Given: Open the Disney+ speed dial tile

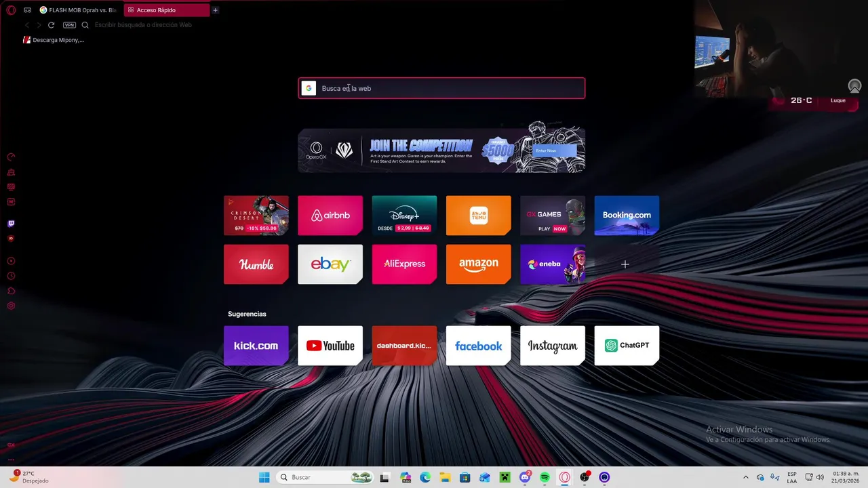Looking at the screenshot, I should [404, 216].
